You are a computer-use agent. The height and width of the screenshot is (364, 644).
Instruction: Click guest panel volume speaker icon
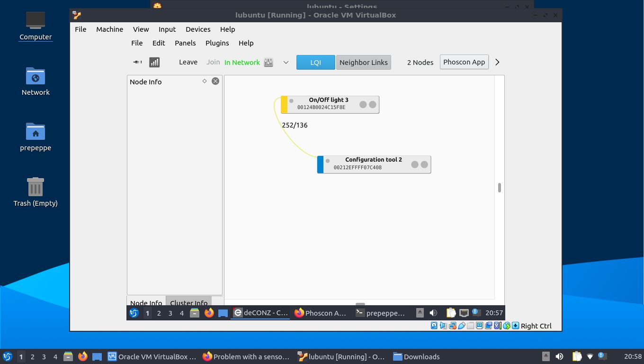pyautogui.click(x=433, y=313)
